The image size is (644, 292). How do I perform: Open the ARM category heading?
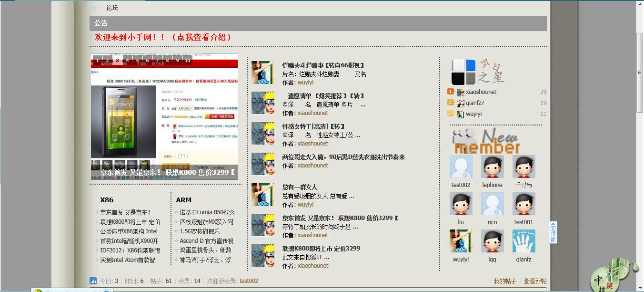click(183, 200)
